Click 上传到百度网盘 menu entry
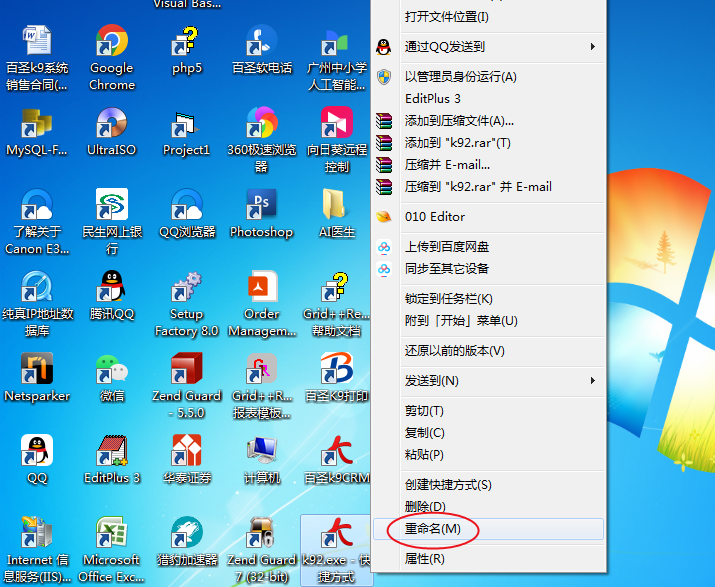The height and width of the screenshot is (587, 715). 447,247
